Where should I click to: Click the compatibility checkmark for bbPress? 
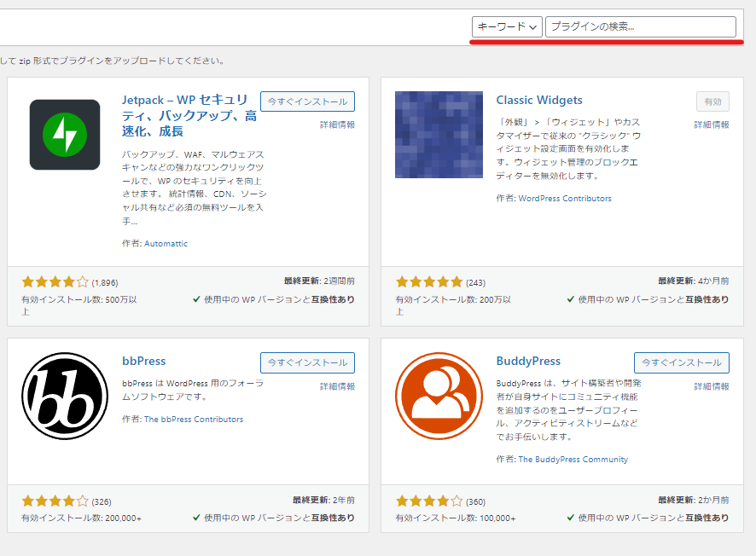(x=196, y=518)
